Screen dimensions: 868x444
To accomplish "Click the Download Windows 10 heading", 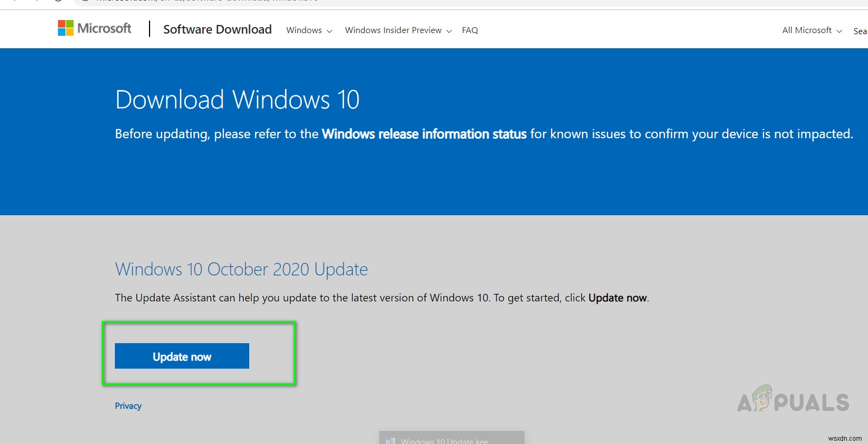I will pyautogui.click(x=237, y=100).
